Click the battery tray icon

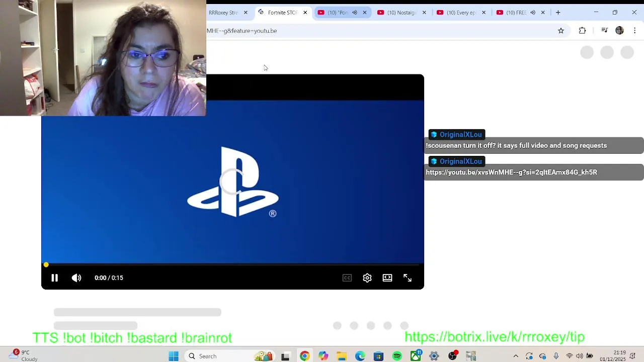(590, 356)
